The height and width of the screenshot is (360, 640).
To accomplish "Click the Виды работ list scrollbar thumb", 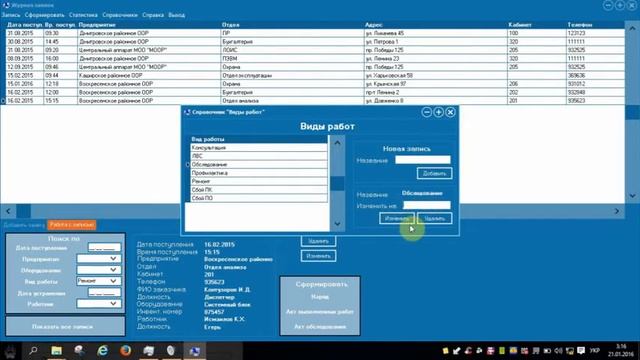I will click(x=337, y=183).
